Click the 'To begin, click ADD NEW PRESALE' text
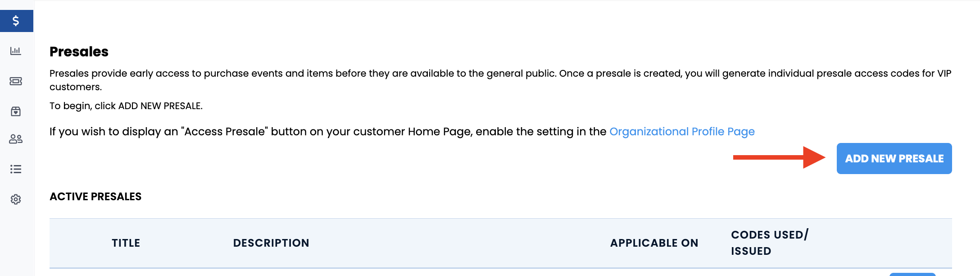Viewport: 980px width, 276px height. (x=126, y=106)
